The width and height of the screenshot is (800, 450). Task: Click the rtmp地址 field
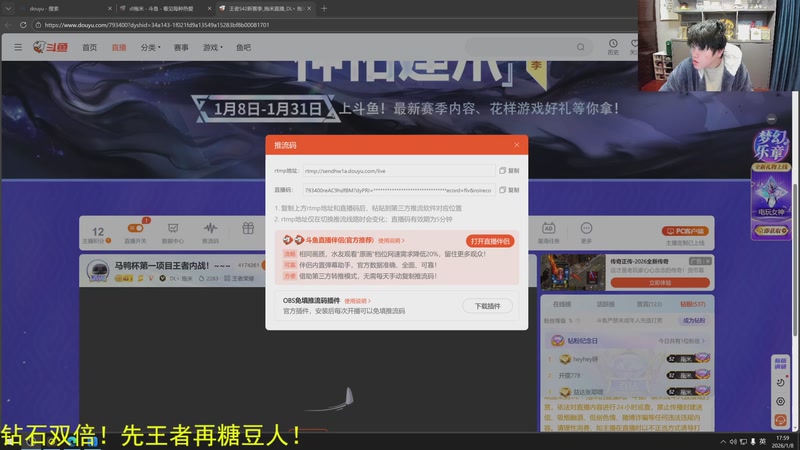click(398, 171)
